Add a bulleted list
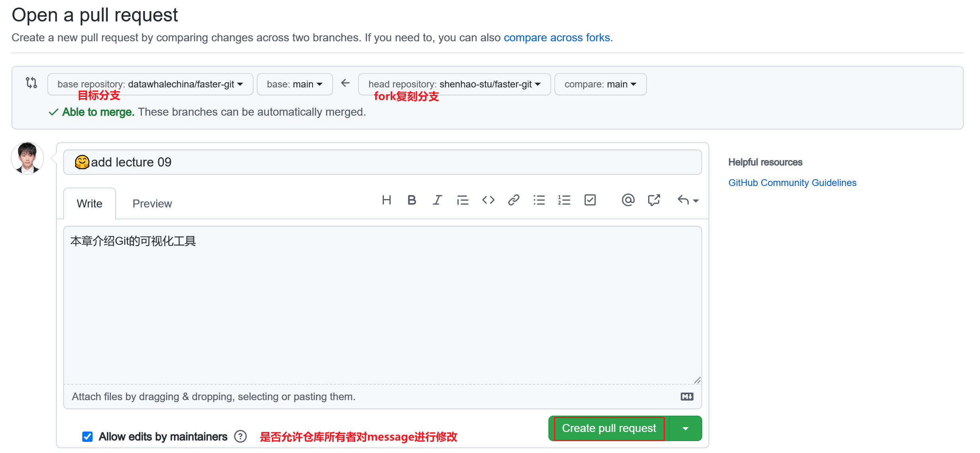This screenshot has height=453, width=980. tap(539, 200)
